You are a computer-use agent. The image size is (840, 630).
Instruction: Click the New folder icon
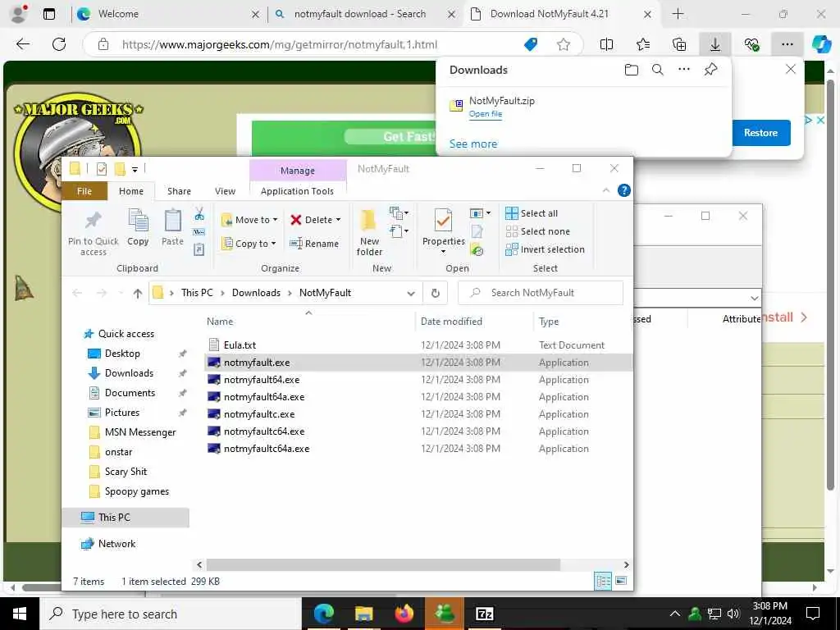tap(368, 221)
